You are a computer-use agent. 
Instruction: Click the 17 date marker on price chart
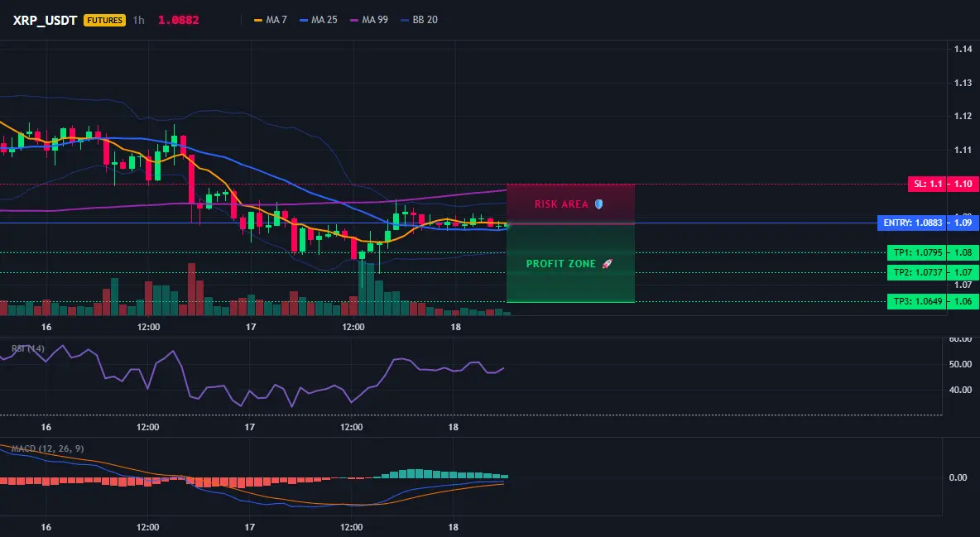(x=251, y=327)
